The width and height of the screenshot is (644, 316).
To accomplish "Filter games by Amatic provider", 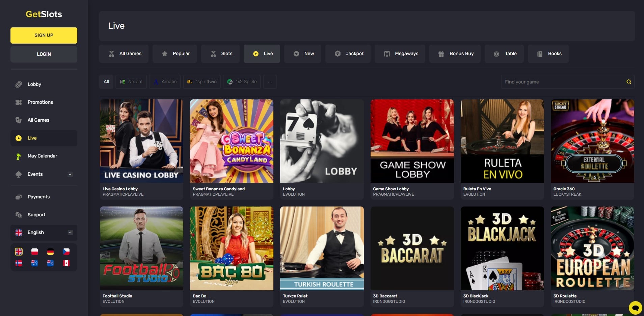I will pos(165,82).
